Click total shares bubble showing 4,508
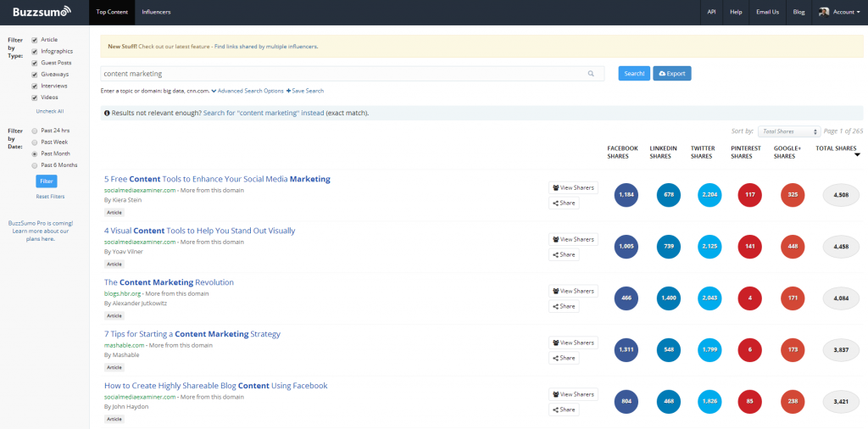868x429 pixels. coord(841,195)
